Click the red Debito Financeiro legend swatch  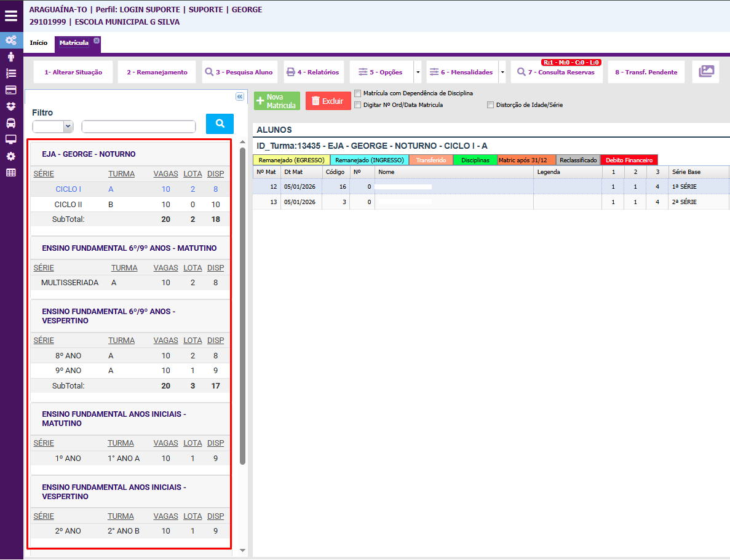pos(629,160)
